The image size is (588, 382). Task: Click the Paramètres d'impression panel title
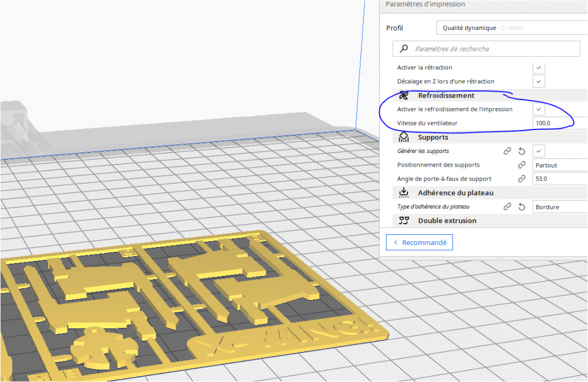(425, 4)
